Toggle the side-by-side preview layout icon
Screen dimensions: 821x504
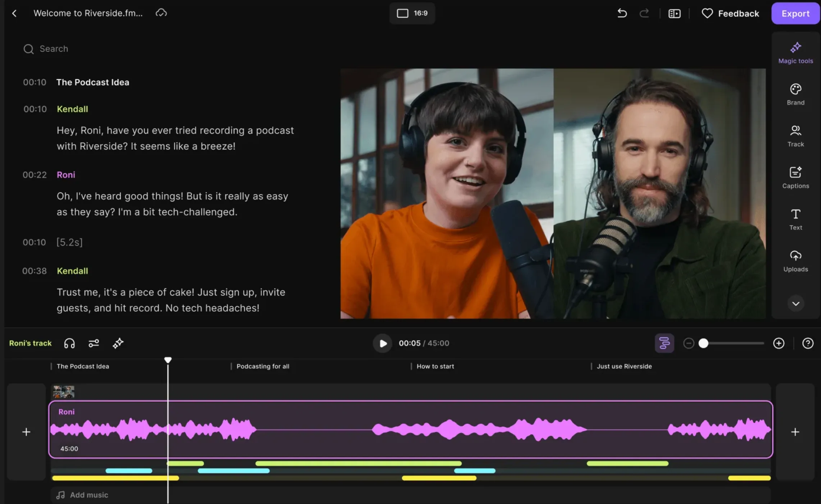click(674, 13)
